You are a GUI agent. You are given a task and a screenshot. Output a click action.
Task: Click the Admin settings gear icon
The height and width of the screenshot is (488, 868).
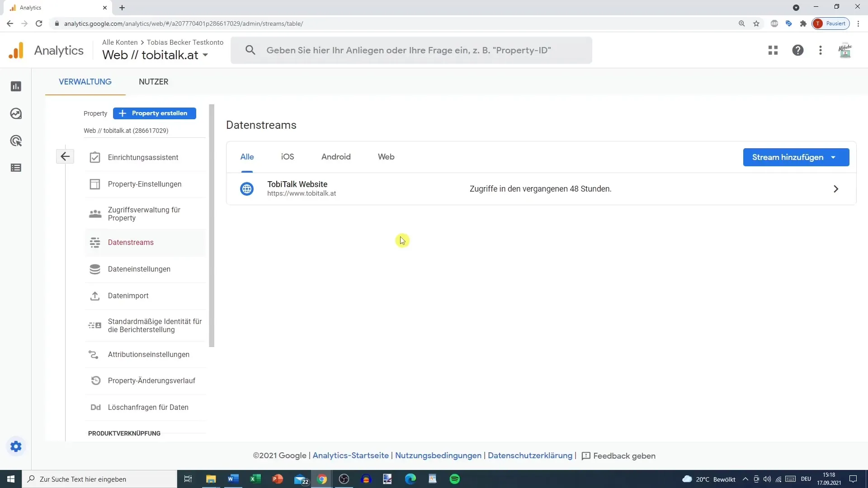[15, 446]
